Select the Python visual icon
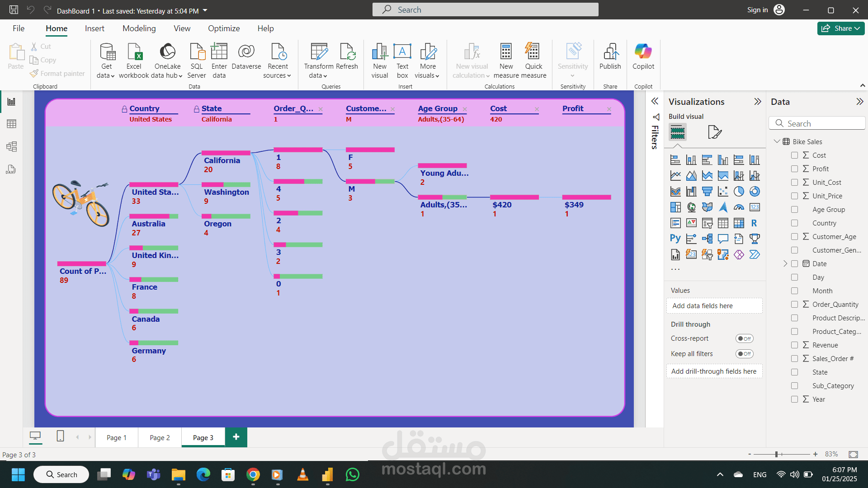 tap(675, 239)
